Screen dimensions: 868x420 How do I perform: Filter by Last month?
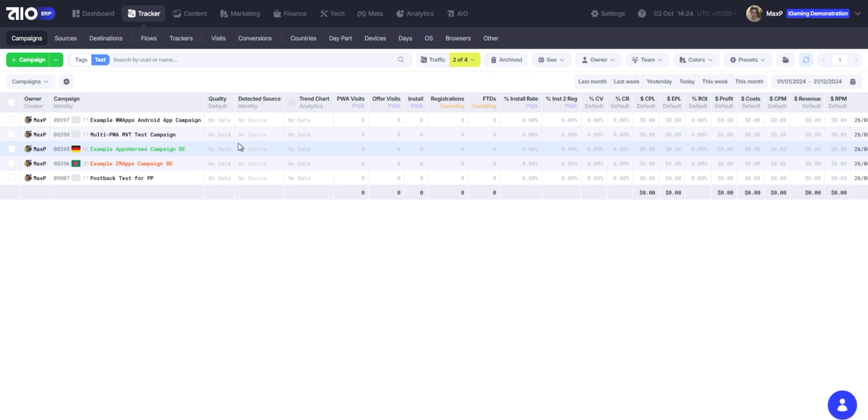[592, 81]
